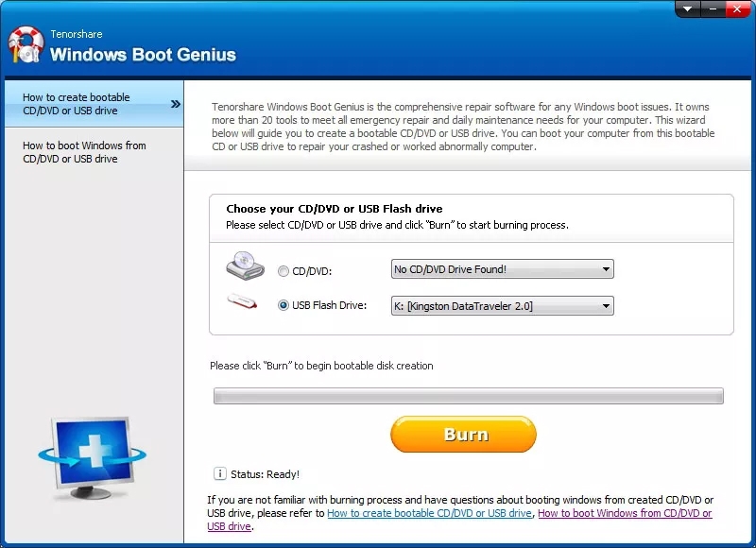Click the 'Status: Ready!' text

pyautogui.click(x=265, y=474)
